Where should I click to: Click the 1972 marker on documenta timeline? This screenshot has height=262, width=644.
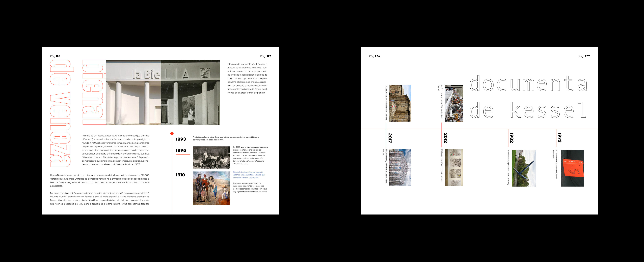point(560,137)
